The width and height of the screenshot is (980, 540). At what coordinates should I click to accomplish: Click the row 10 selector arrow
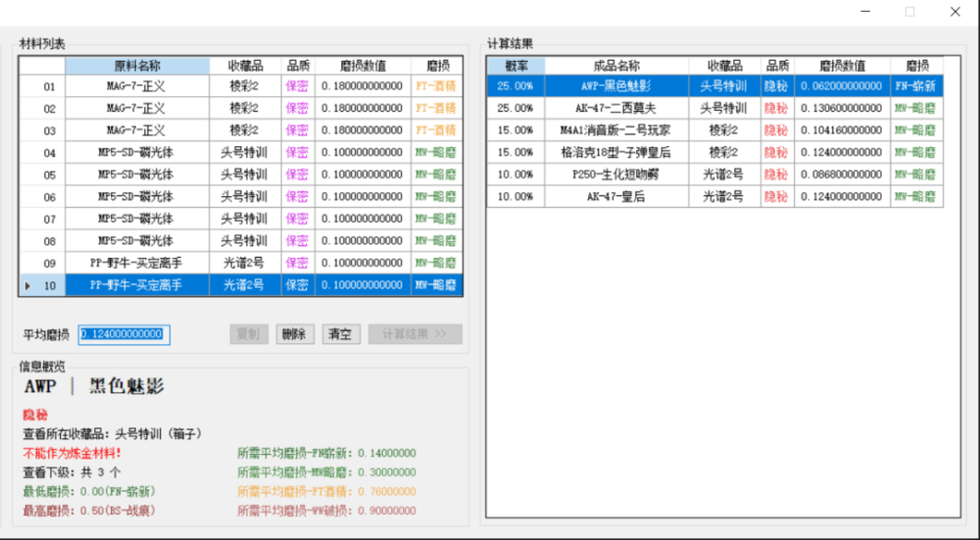pos(27,285)
